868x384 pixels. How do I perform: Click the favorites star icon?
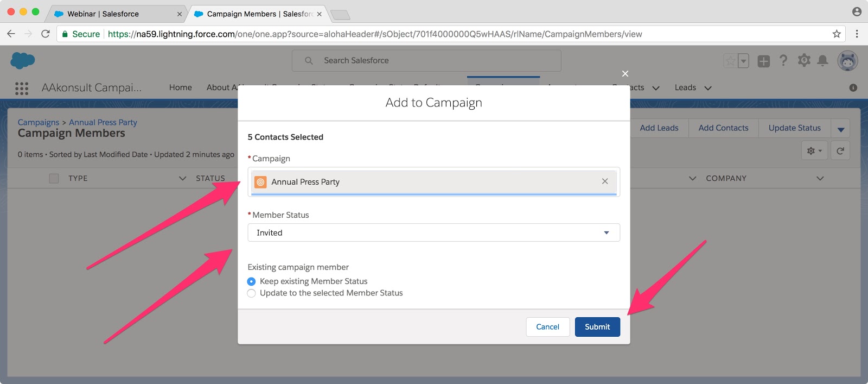click(x=731, y=61)
